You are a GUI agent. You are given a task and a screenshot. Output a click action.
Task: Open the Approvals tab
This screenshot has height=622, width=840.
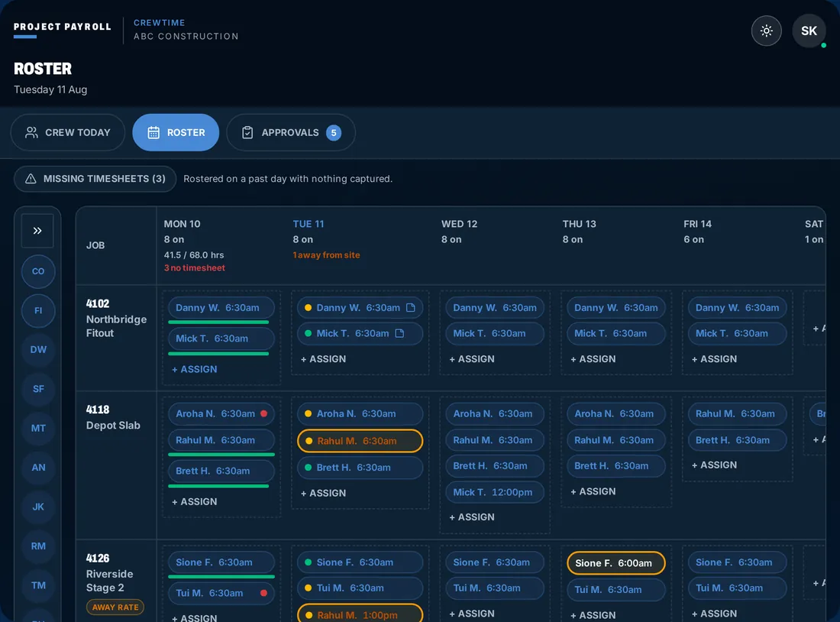click(x=291, y=132)
